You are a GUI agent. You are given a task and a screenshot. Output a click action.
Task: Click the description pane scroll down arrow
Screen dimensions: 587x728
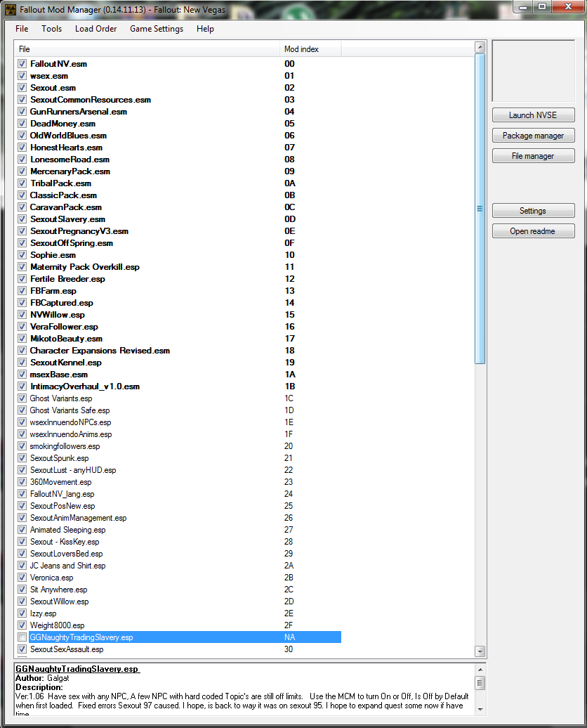480,709
